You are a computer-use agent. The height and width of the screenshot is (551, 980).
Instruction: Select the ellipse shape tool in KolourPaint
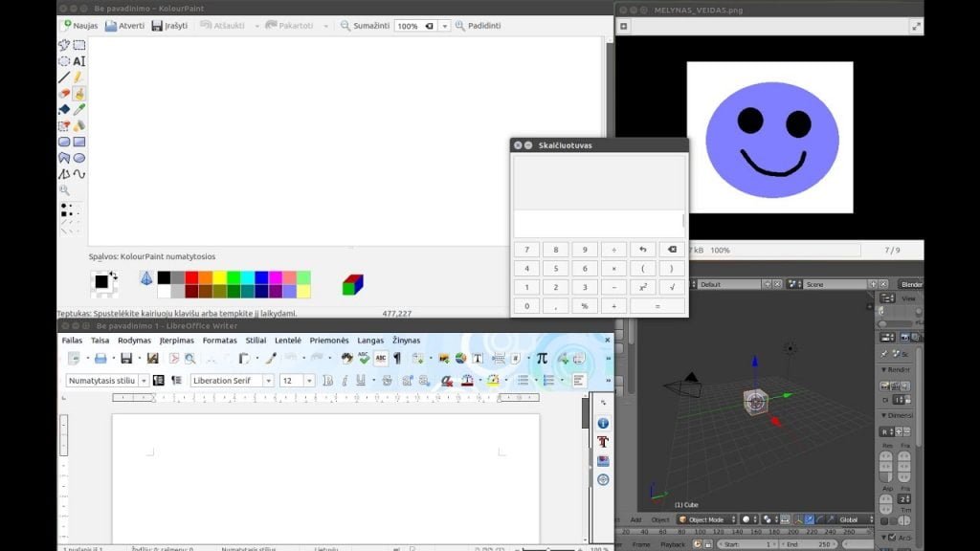[x=79, y=158]
